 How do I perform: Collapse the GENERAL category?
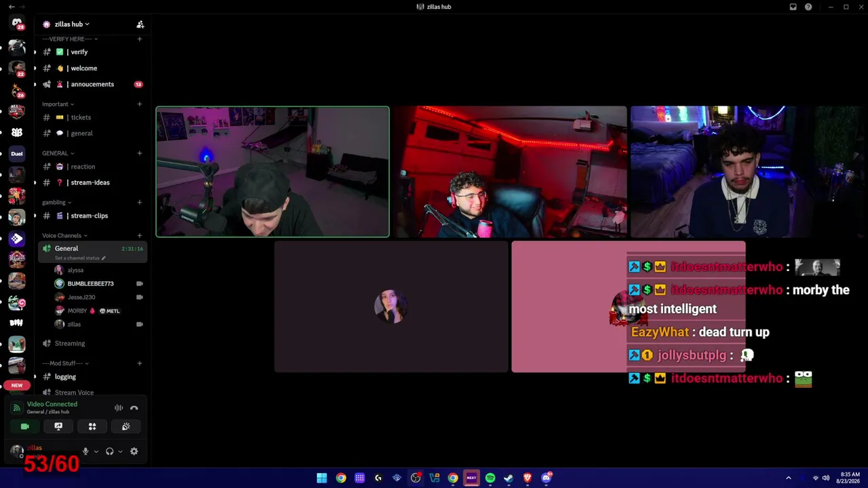coord(58,153)
